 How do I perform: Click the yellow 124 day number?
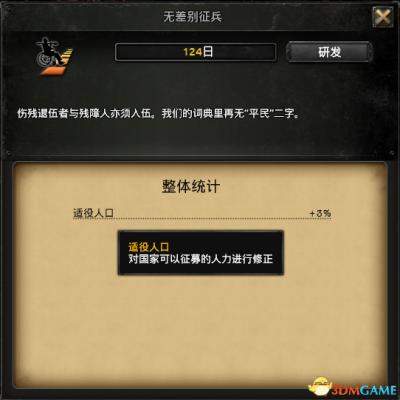click(193, 52)
